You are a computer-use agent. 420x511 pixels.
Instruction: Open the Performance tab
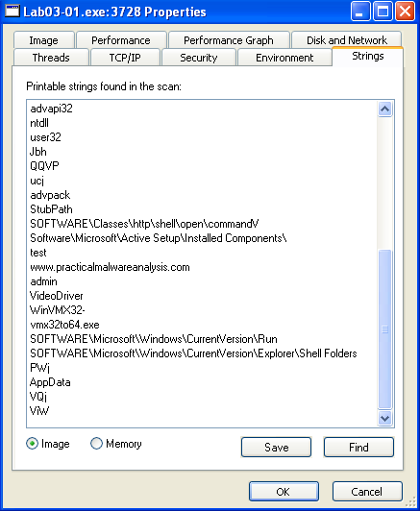pyautogui.click(x=121, y=40)
